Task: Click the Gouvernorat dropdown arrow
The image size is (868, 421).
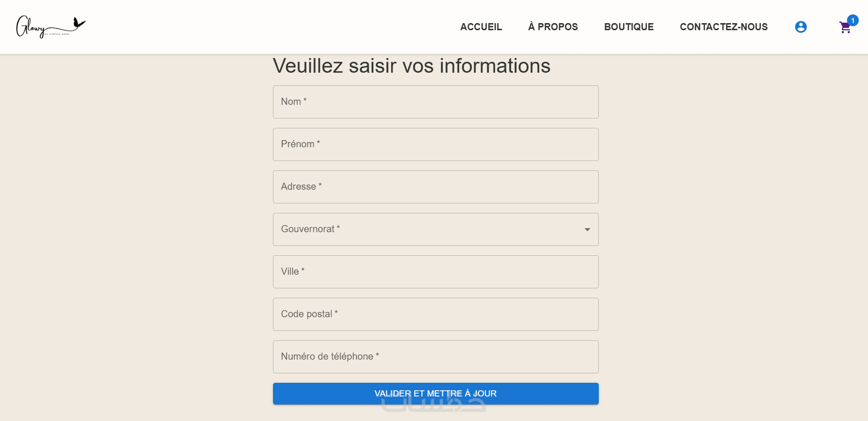Action: coord(587,229)
